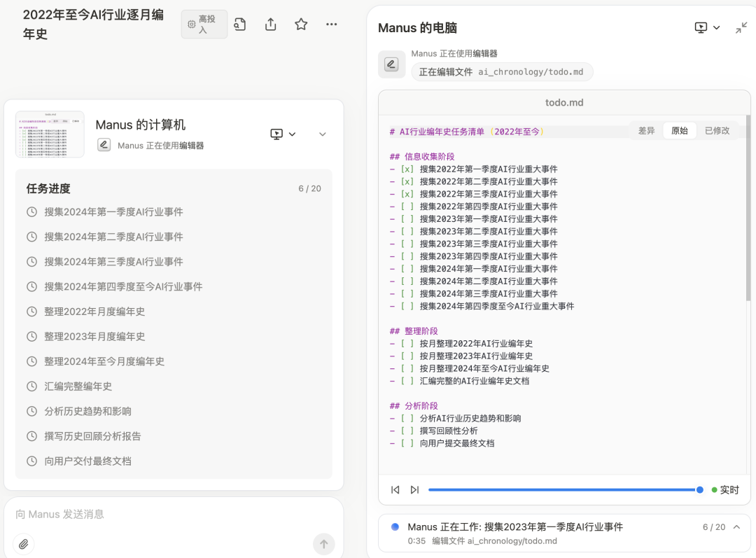Attach a file using the paperclip icon
This screenshot has width=756, height=558.
coord(24,543)
